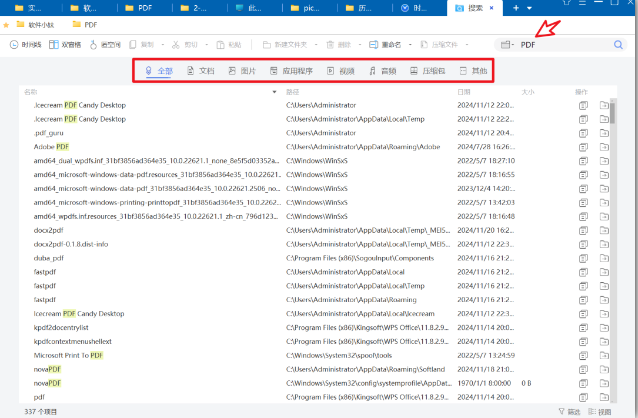Click the 337 个项目 count in status bar

tap(40, 411)
